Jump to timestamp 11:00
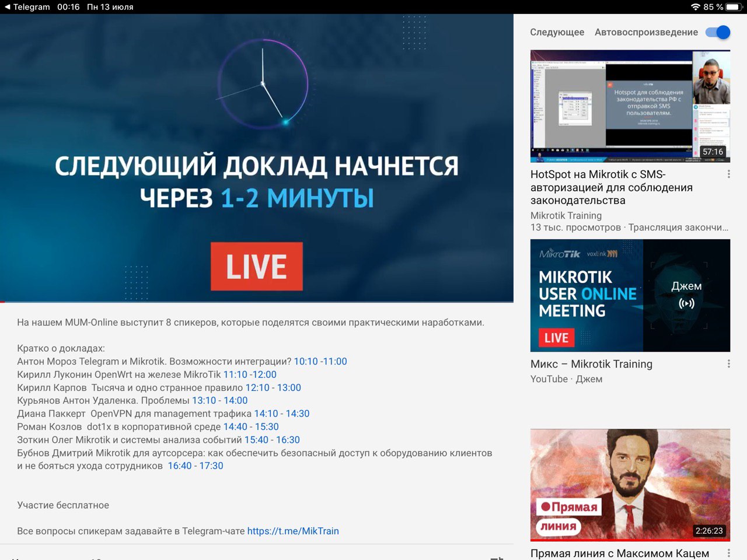This screenshot has height=560, width=747. tap(334, 362)
